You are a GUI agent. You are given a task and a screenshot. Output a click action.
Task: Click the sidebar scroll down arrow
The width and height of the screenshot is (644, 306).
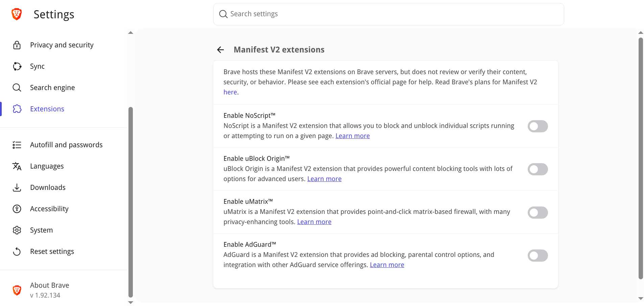[x=131, y=303]
